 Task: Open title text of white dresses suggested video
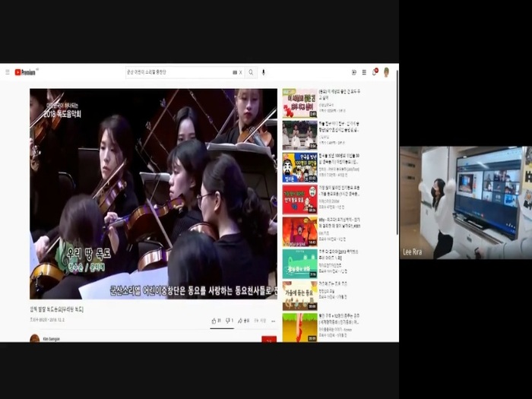(x=339, y=127)
